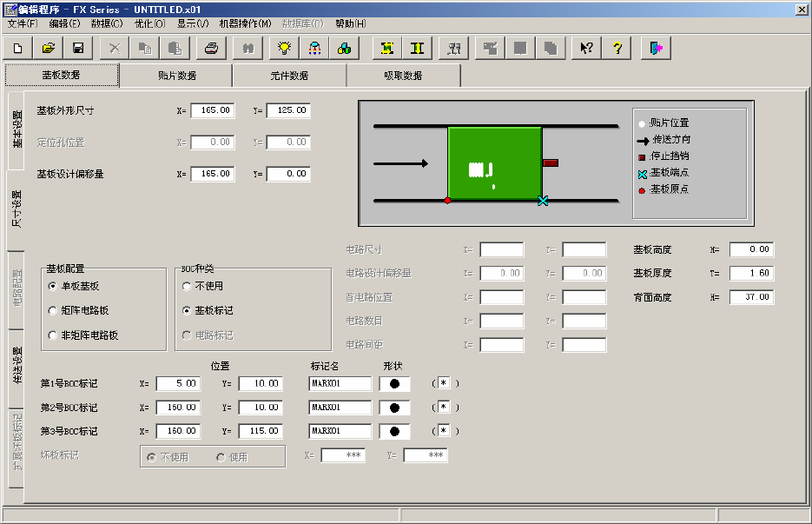Click the shape swatch for 第2号BOC标记
812x524 pixels.
click(x=394, y=408)
